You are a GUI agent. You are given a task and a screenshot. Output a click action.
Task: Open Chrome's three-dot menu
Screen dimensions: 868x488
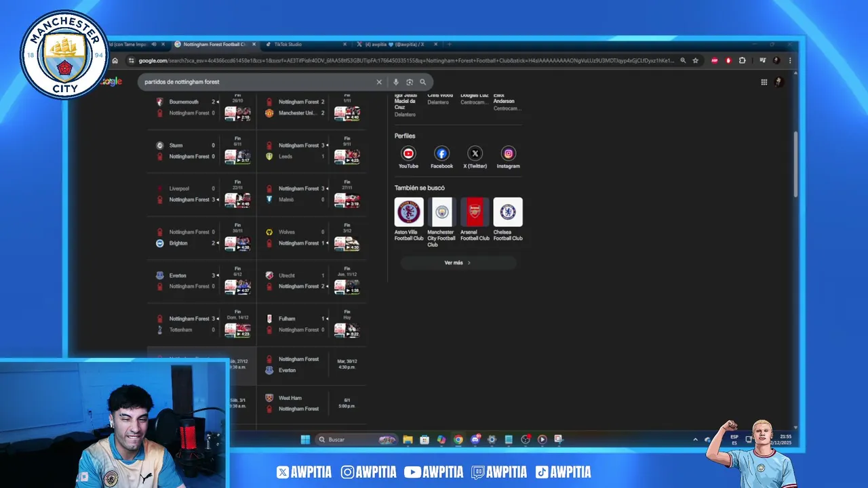click(790, 60)
